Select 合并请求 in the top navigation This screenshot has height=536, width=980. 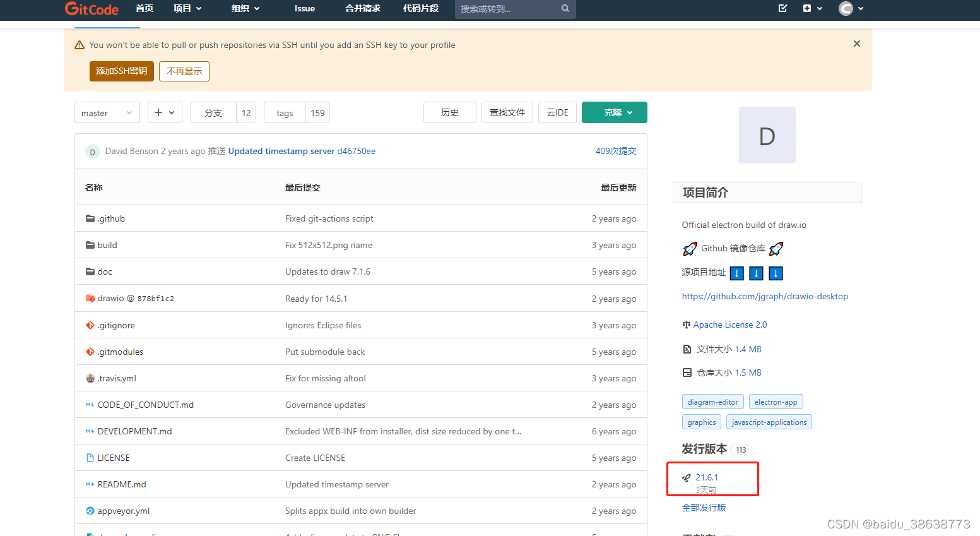point(362,9)
